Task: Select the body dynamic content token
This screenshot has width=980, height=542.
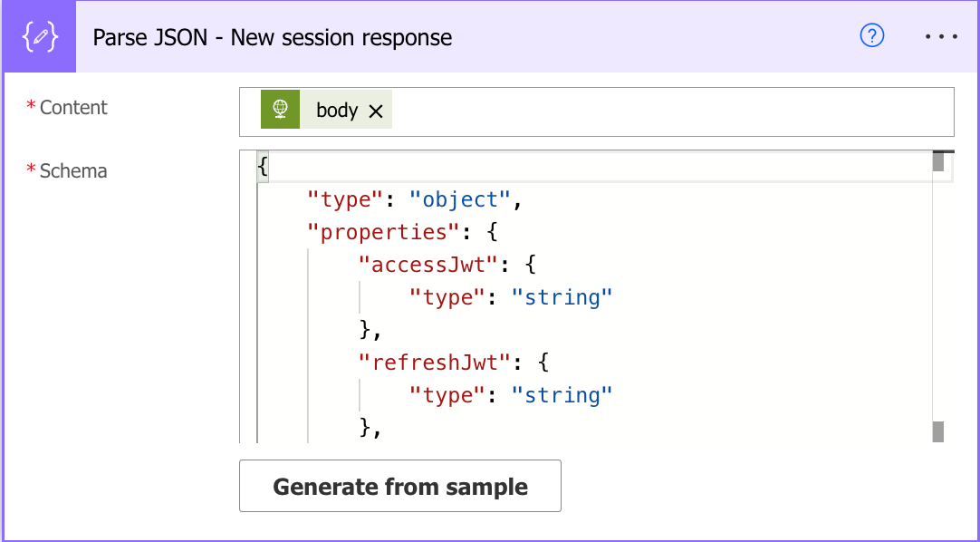Action: coord(337,111)
